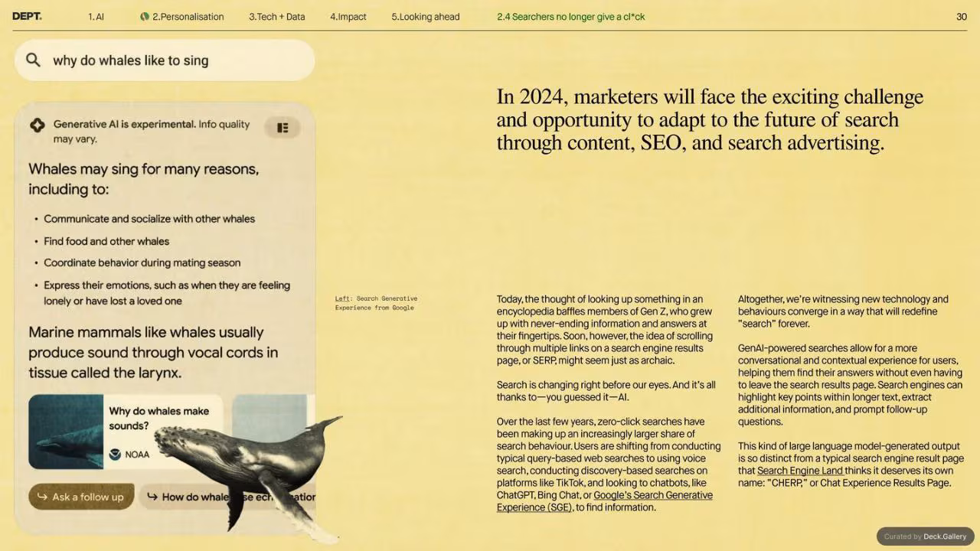Open the Why do whales make sounds card
Image resolution: width=980 pixels, height=551 pixels.
coord(126,432)
